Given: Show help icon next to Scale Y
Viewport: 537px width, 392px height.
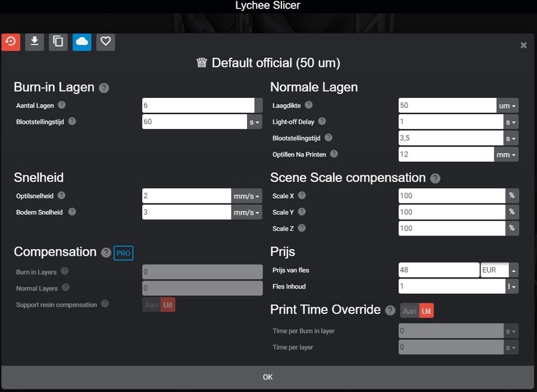Looking at the screenshot, I should point(301,211).
